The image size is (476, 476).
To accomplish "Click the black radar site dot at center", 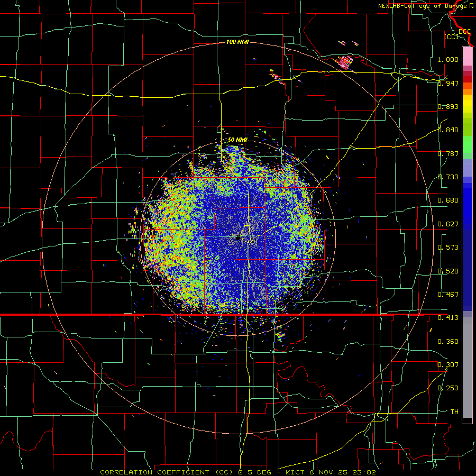I will tap(238, 239).
